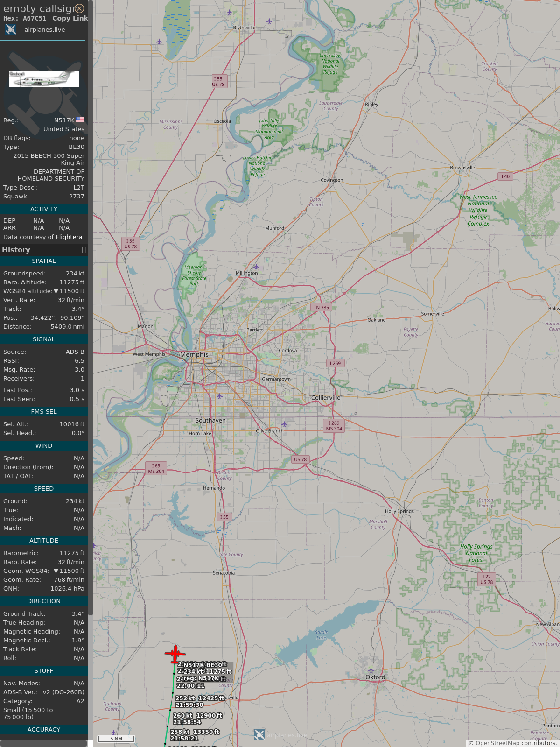The height and width of the screenshot is (747, 560).
Task: Click the ACTIVITY section header
Action: click(x=44, y=209)
